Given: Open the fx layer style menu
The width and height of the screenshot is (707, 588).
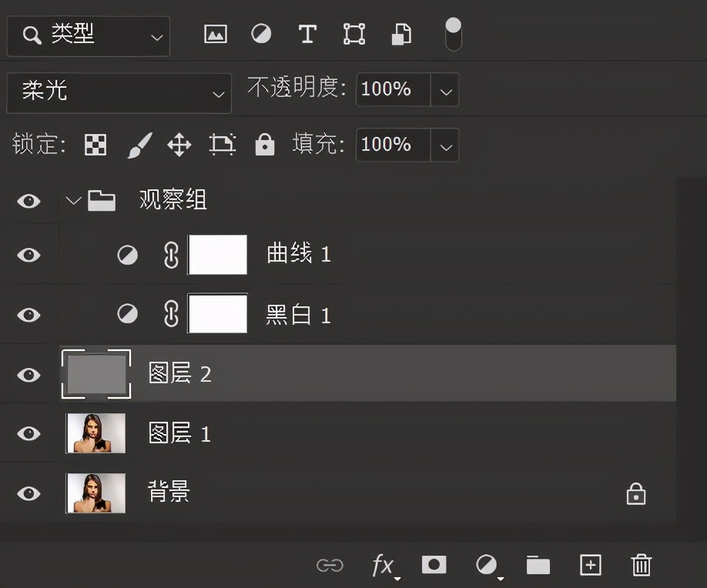Looking at the screenshot, I should [x=384, y=566].
